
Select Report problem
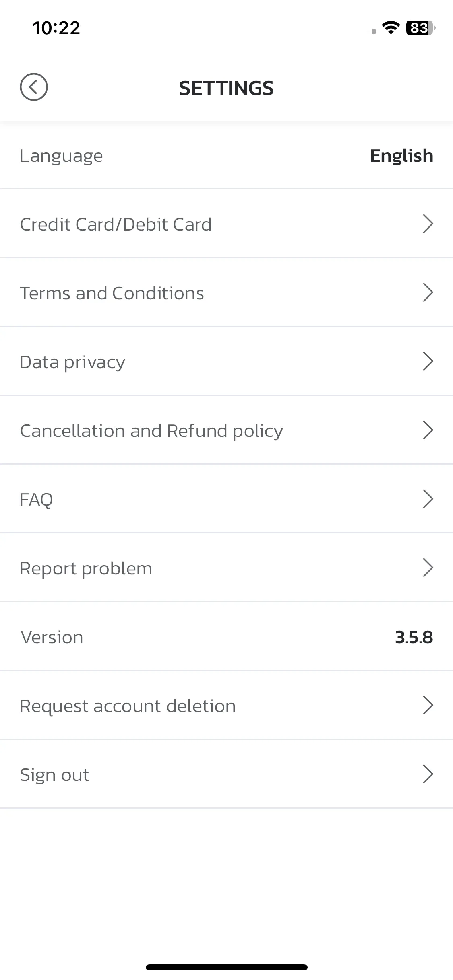[x=226, y=568]
